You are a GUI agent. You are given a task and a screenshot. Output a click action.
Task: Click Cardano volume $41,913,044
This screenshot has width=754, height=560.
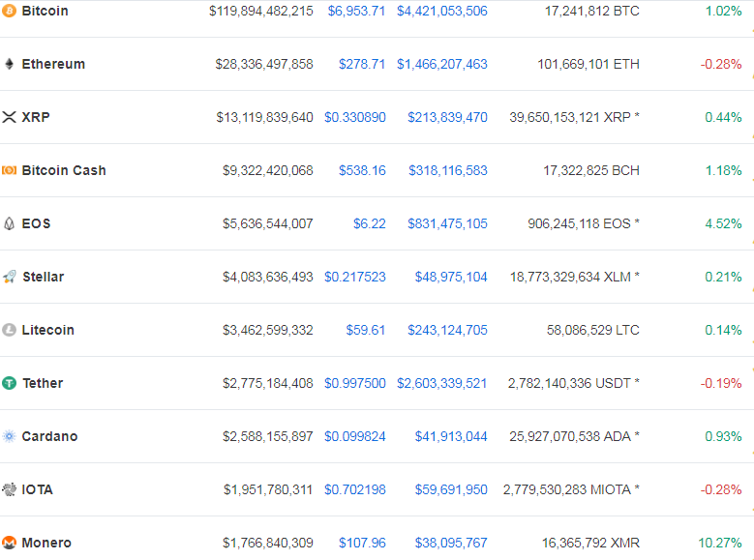point(451,436)
